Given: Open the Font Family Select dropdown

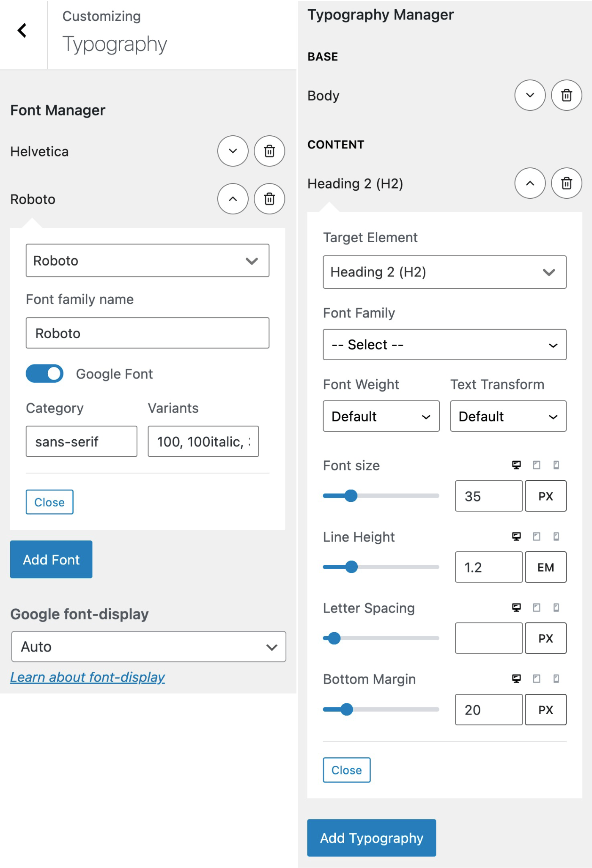Looking at the screenshot, I should click(444, 345).
